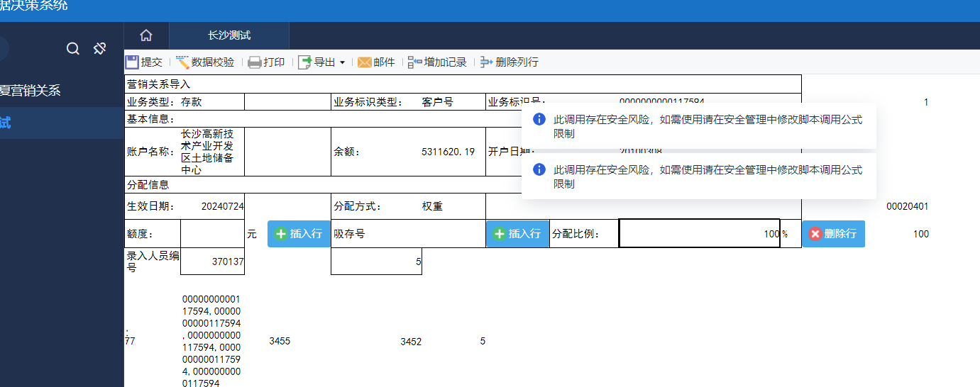Click the 业务类型： label

click(x=151, y=102)
